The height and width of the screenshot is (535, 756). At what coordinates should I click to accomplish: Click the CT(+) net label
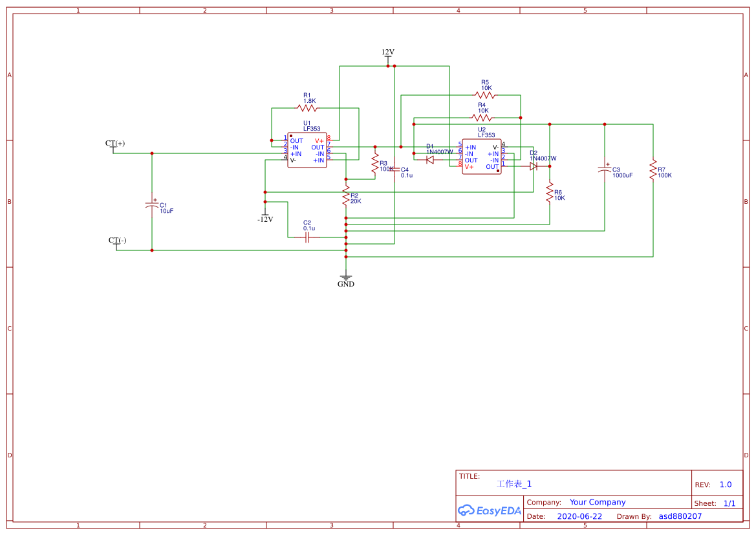coord(116,142)
